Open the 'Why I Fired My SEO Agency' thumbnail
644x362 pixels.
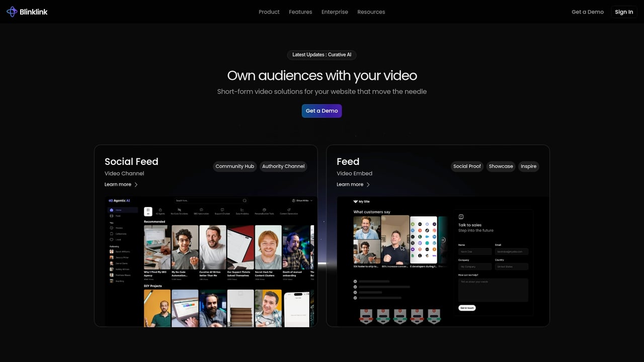(x=157, y=247)
